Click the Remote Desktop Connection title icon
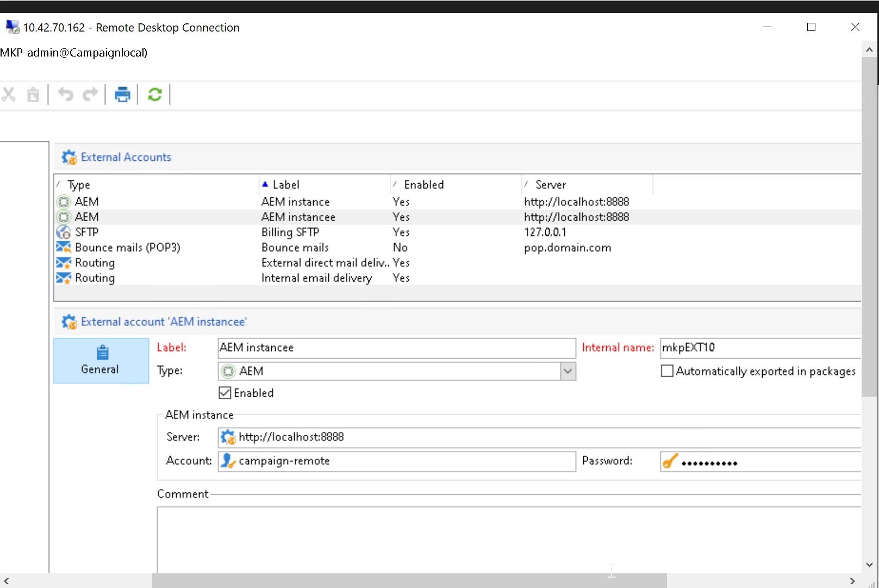The width and height of the screenshot is (879, 588). click(12, 27)
